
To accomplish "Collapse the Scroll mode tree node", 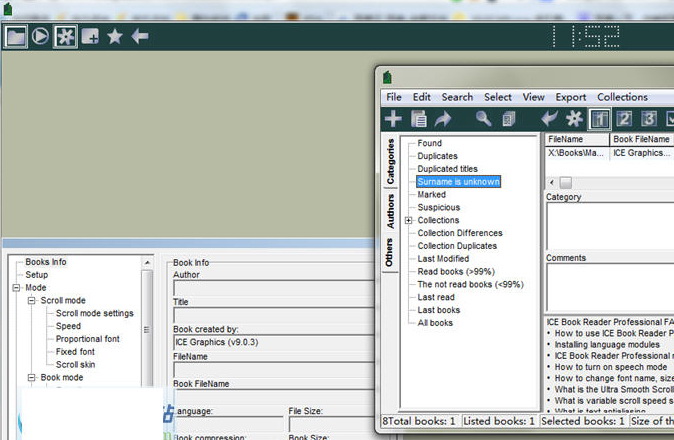I will click(x=31, y=301).
